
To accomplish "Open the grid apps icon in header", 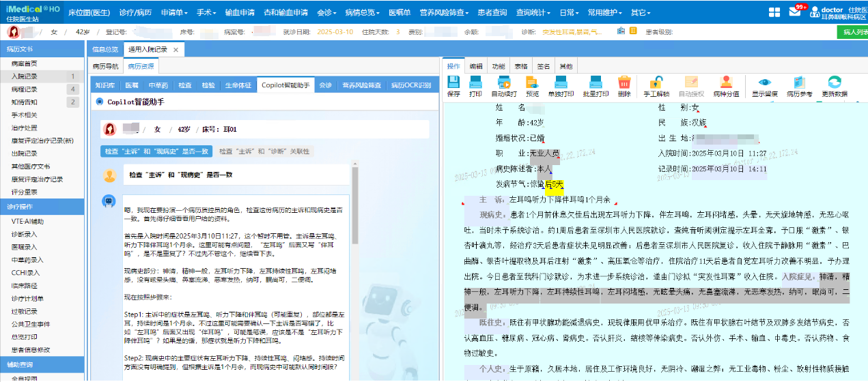I will (x=774, y=12).
